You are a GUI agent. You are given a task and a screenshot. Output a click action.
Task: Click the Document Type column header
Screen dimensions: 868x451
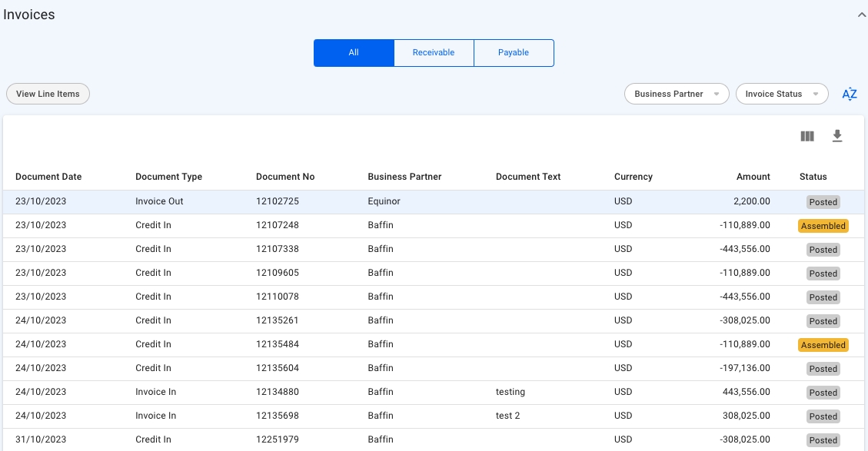pyautogui.click(x=168, y=177)
